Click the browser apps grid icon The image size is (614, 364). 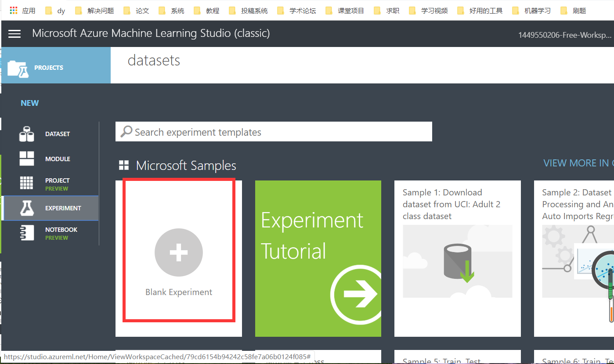click(14, 11)
